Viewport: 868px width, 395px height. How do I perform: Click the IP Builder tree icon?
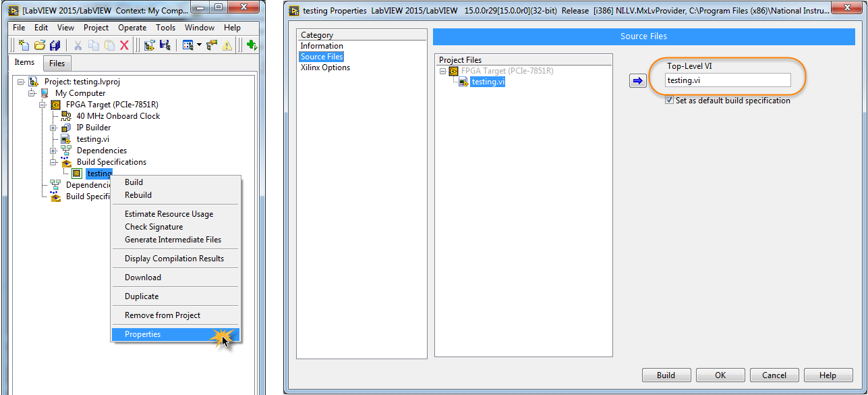point(66,128)
